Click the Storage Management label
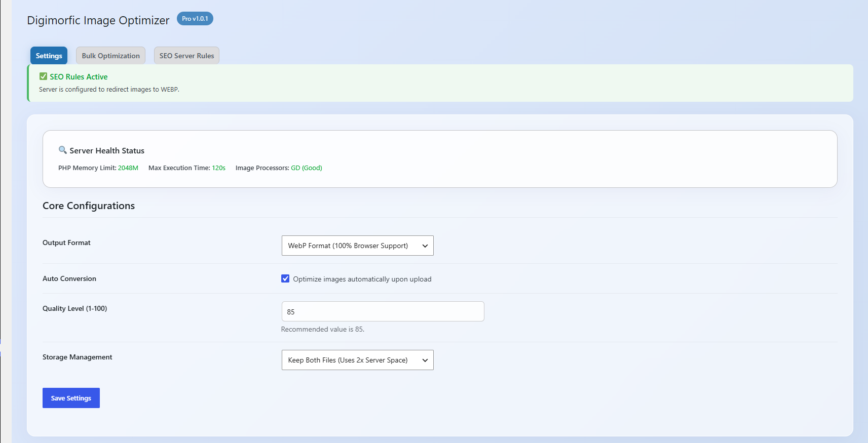Screen dimensions: 868x443 pyautogui.click(x=77, y=357)
